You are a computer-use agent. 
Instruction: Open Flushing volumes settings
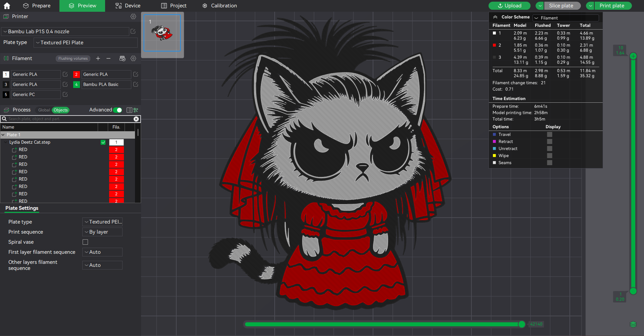click(73, 58)
